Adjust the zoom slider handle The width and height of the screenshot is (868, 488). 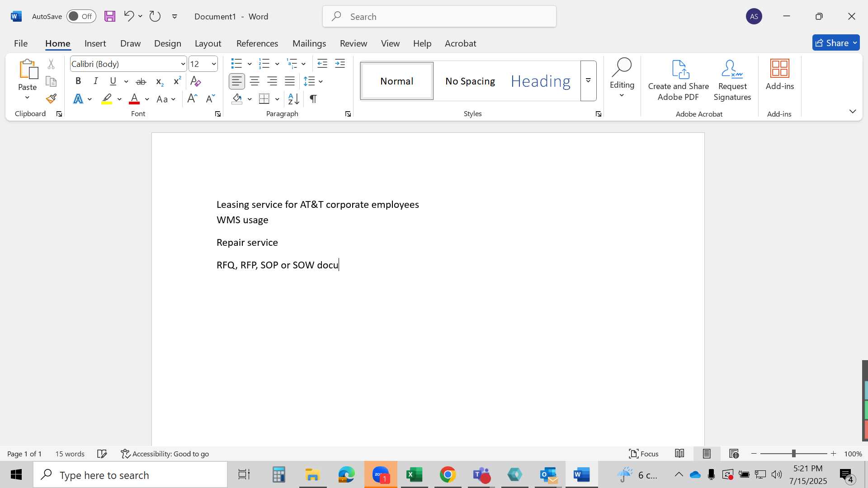(x=793, y=454)
